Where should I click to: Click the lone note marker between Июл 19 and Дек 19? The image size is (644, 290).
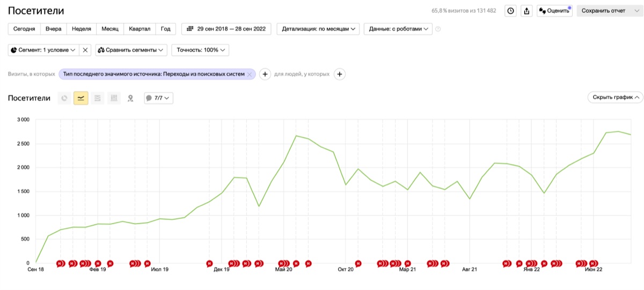pos(209,264)
